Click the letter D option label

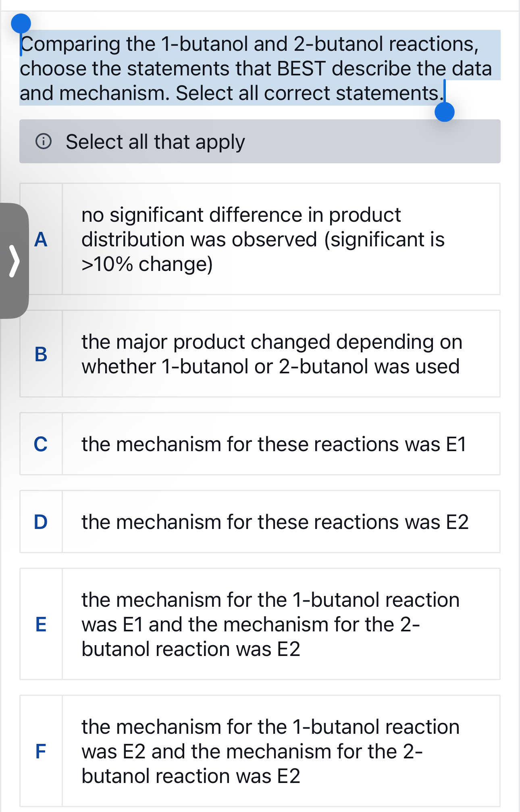coord(41,522)
